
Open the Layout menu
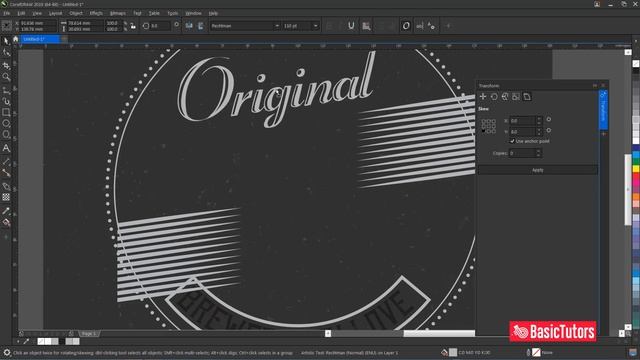[x=55, y=13]
